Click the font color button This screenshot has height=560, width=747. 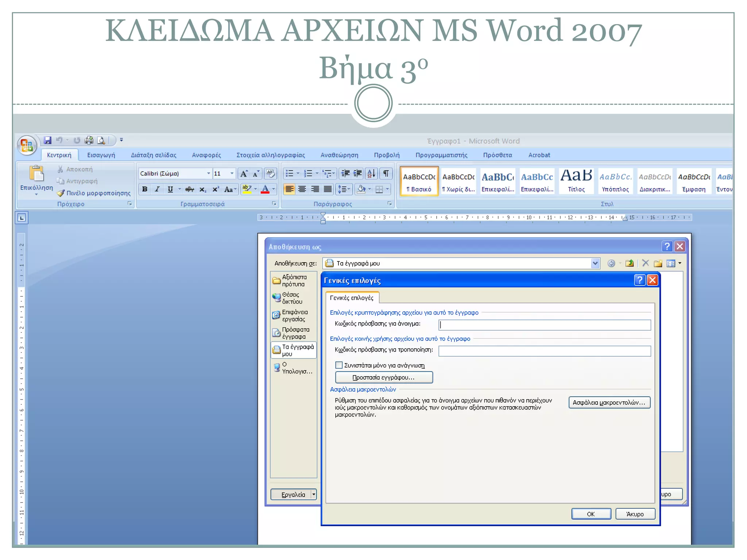point(266,189)
